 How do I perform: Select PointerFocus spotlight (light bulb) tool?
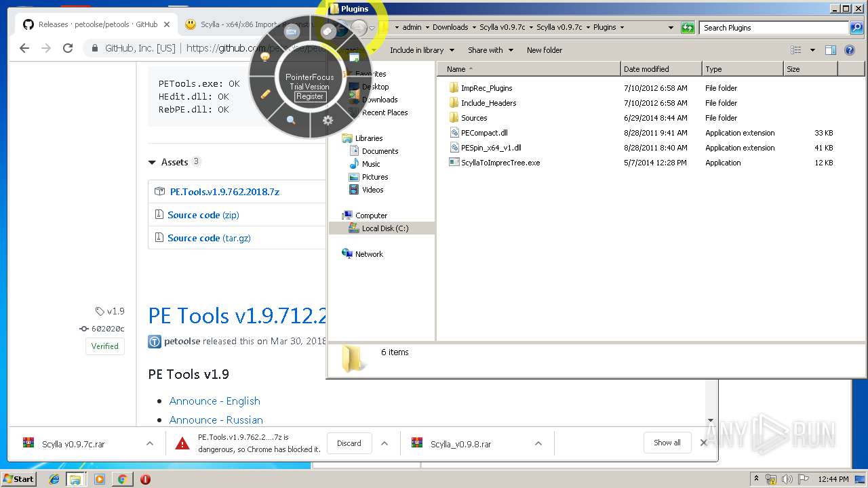click(265, 57)
